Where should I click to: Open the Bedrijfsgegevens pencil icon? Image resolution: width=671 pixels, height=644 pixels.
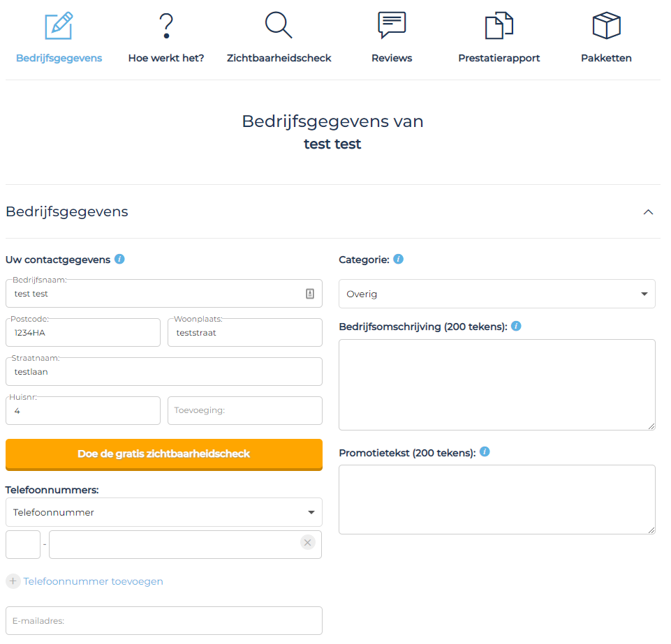tap(59, 26)
